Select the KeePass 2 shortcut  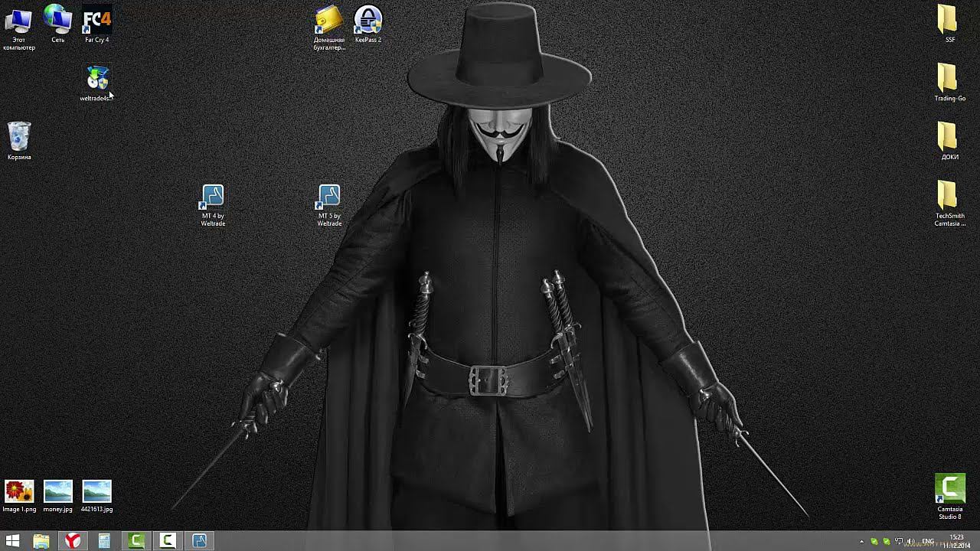click(x=368, y=24)
